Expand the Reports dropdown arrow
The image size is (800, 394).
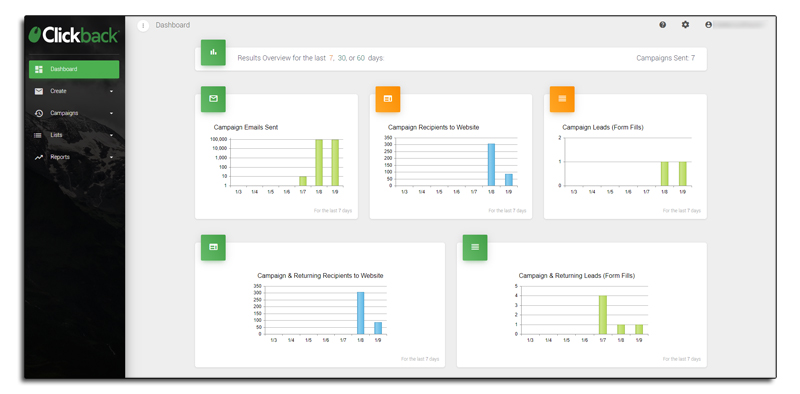click(111, 158)
